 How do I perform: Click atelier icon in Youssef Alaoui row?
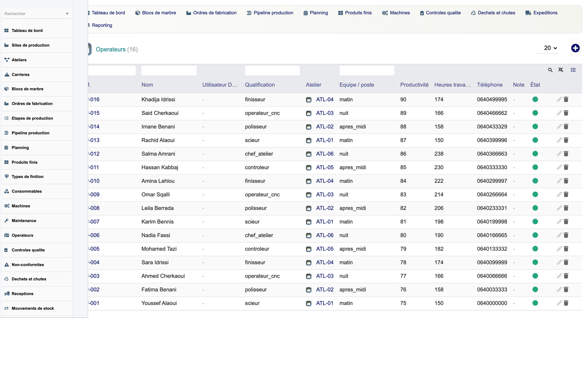tap(309, 303)
